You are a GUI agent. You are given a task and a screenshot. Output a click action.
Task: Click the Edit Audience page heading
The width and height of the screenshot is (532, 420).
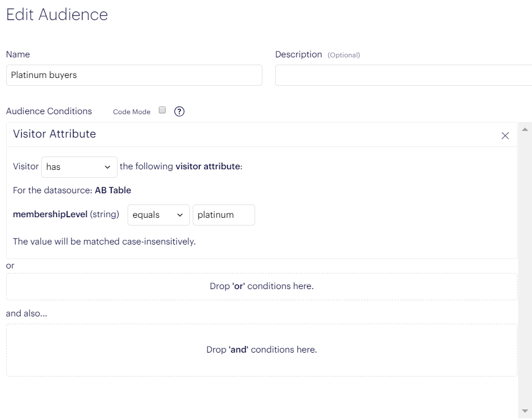(57, 14)
